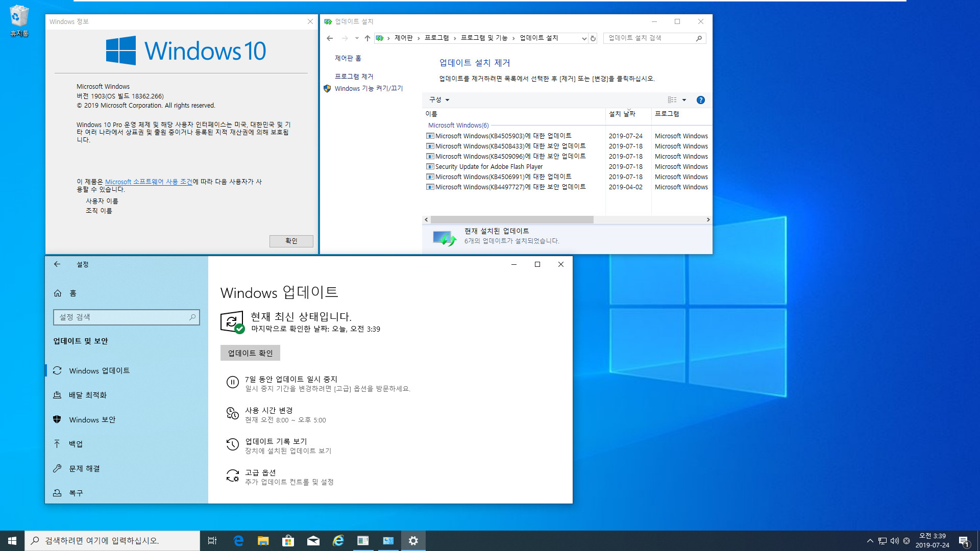Click 프로그램 및 기능 breadcrumb
The image size is (980, 551).
(x=484, y=38)
